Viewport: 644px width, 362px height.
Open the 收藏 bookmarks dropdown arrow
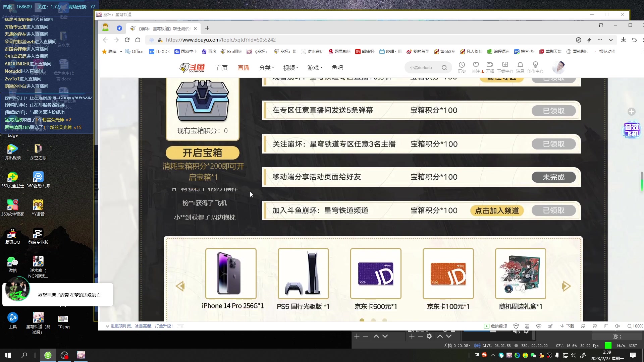pyautogui.click(x=121, y=52)
